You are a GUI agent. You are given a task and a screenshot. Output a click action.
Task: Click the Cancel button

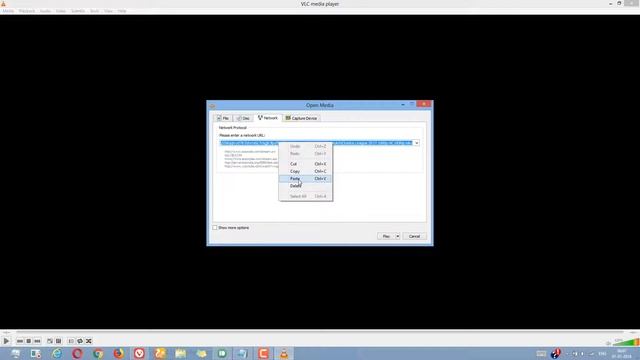coord(414,236)
